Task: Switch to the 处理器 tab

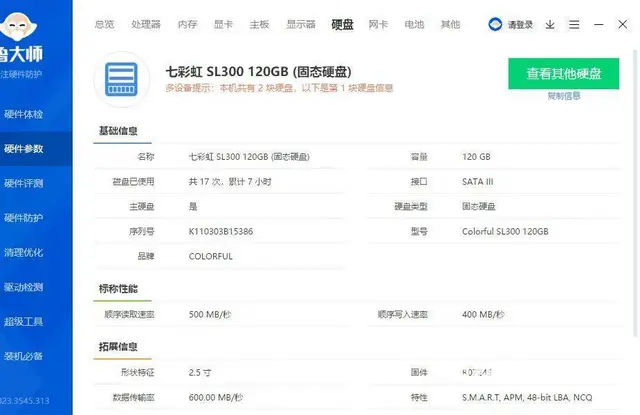Action: click(146, 24)
